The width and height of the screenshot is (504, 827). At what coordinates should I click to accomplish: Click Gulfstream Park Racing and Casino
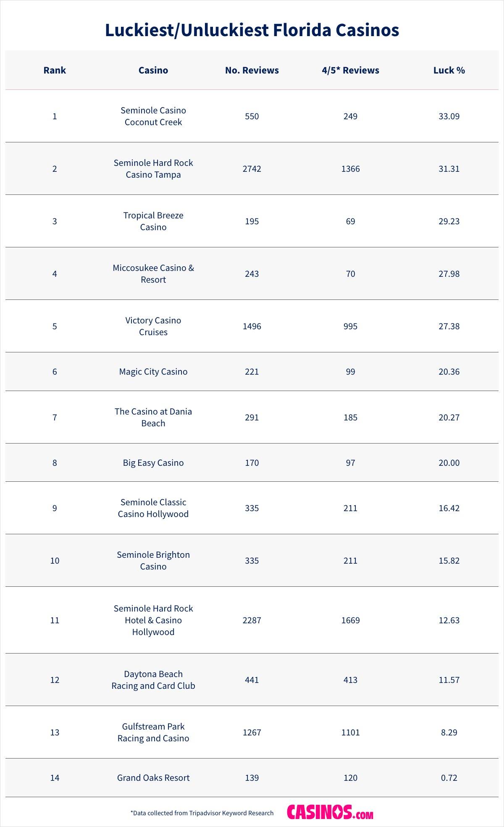tap(153, 732)
